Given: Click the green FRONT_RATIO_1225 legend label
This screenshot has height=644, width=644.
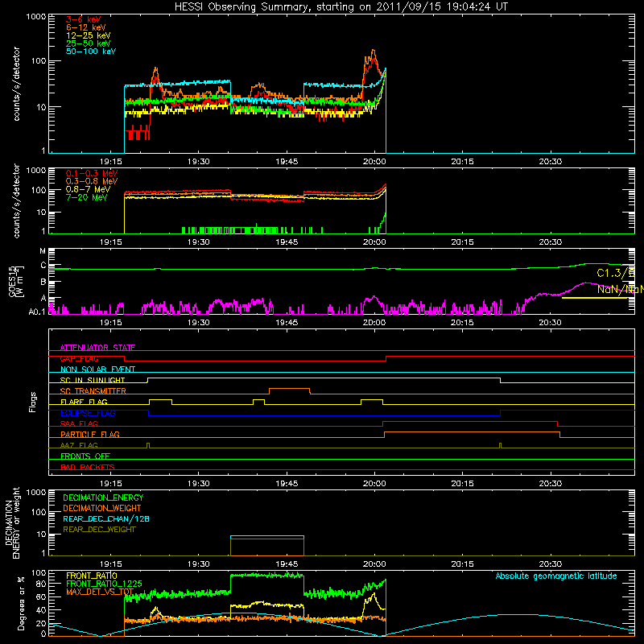Looking at the screenshot, I should (105, 584).
